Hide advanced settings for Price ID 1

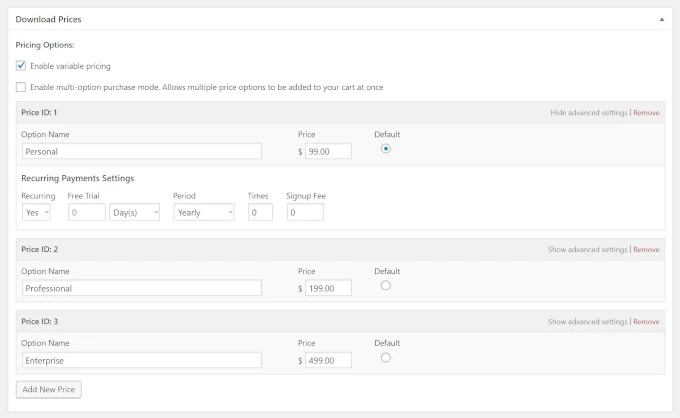click(x=588, y=113)
